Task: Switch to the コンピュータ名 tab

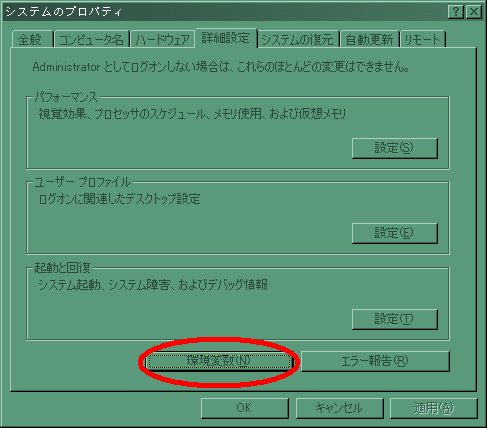Action: tap(92, 40)
